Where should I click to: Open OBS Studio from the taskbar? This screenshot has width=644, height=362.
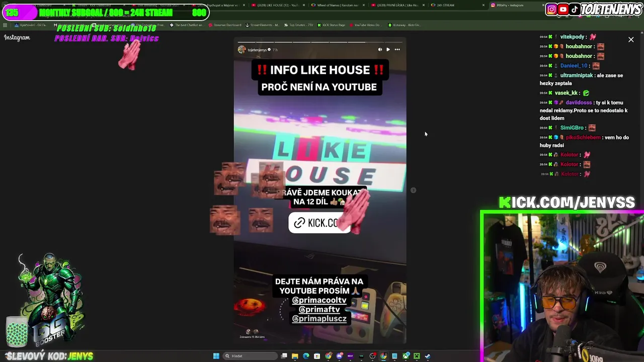(372, 356)
